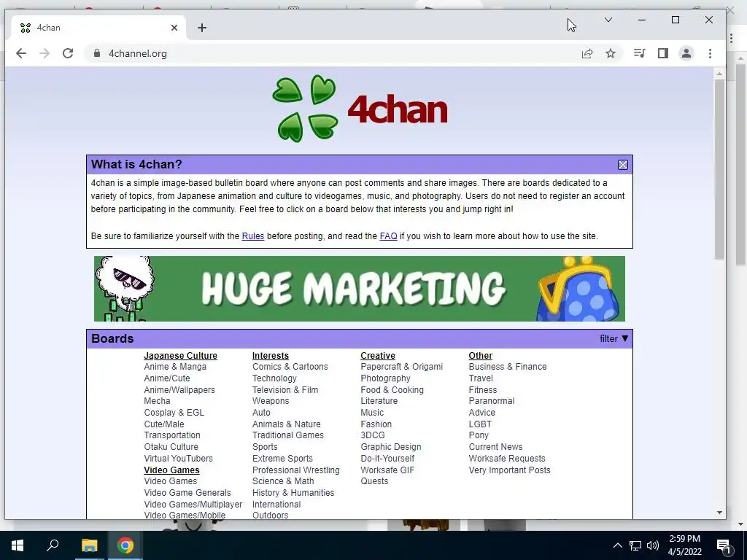Open the Windows Start menu
This screenshot has height=560, width=747.
pos(18,545)
